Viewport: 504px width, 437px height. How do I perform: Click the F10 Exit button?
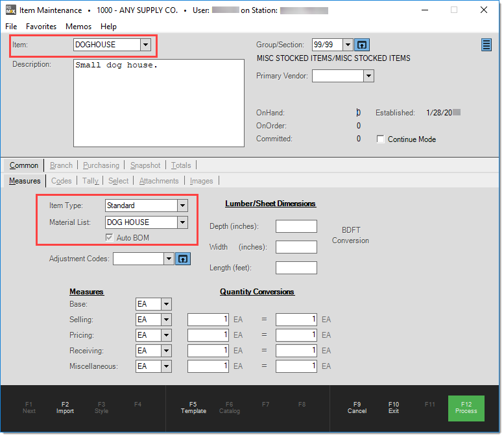pos(395,409)
